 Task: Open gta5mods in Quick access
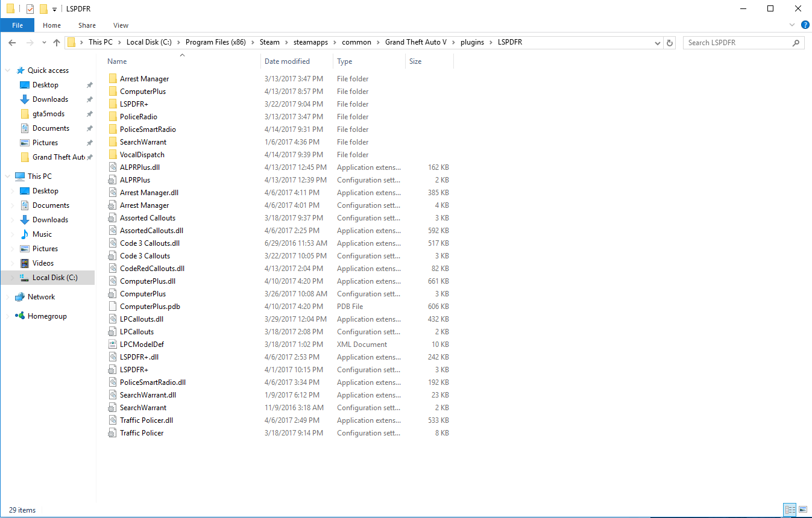click(x=48, y=114)
